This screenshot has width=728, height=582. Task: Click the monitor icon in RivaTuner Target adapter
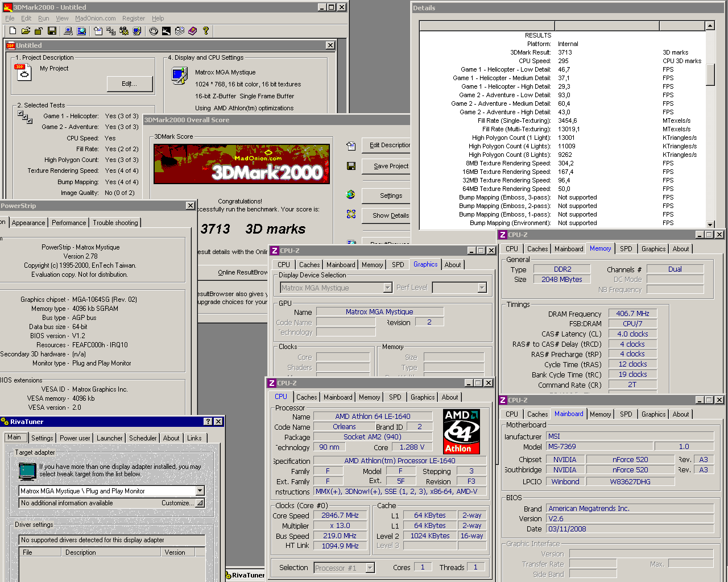pos(27,471)
